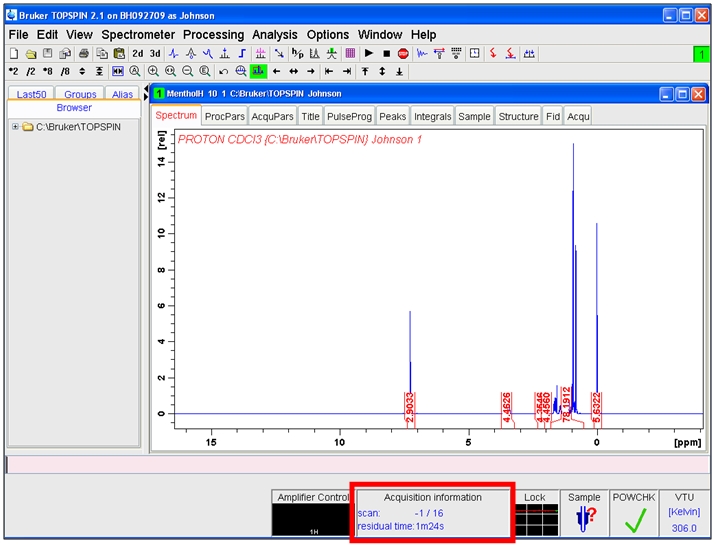Collapse the browser panel with black arrow

pos(146,89)
